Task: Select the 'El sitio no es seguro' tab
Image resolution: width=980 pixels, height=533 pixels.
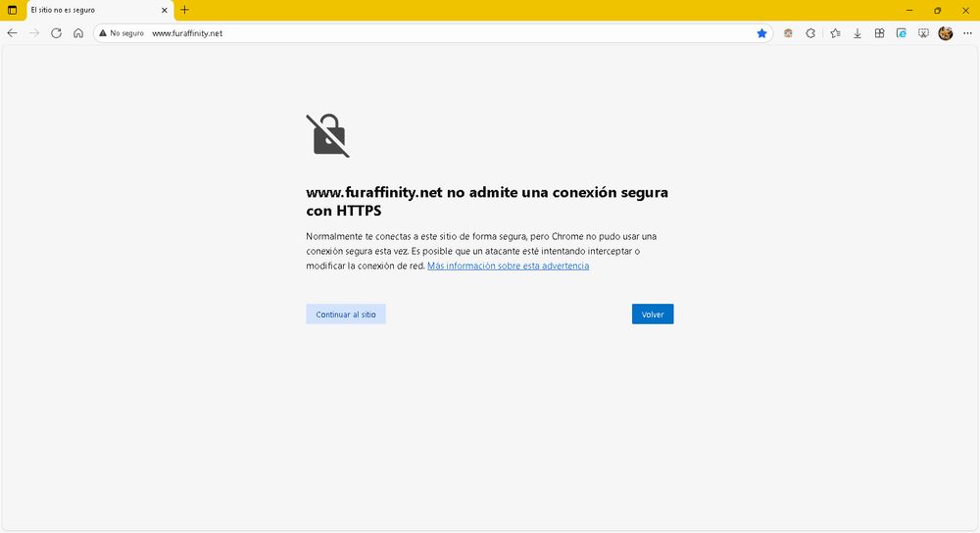Action: tap(100, 11)
